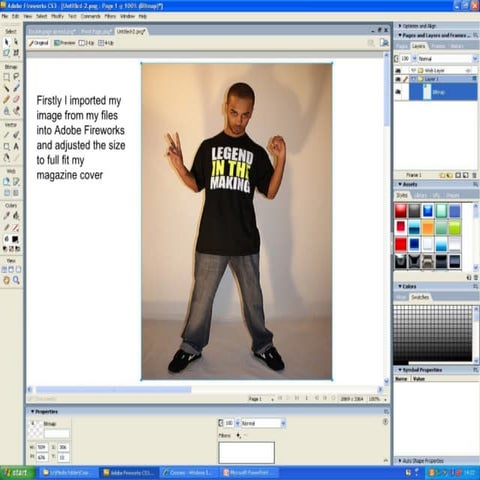This screenshot has height=480, width=480.
Task: Apply the orange style swatch
Action: pyautogui.click(x=428, y=228)
